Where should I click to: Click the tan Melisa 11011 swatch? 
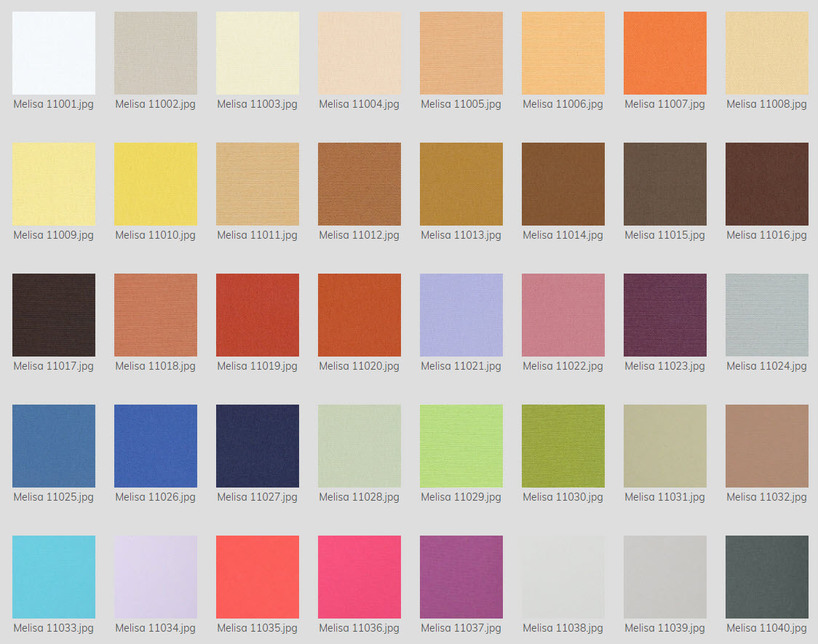click(258, 184)
